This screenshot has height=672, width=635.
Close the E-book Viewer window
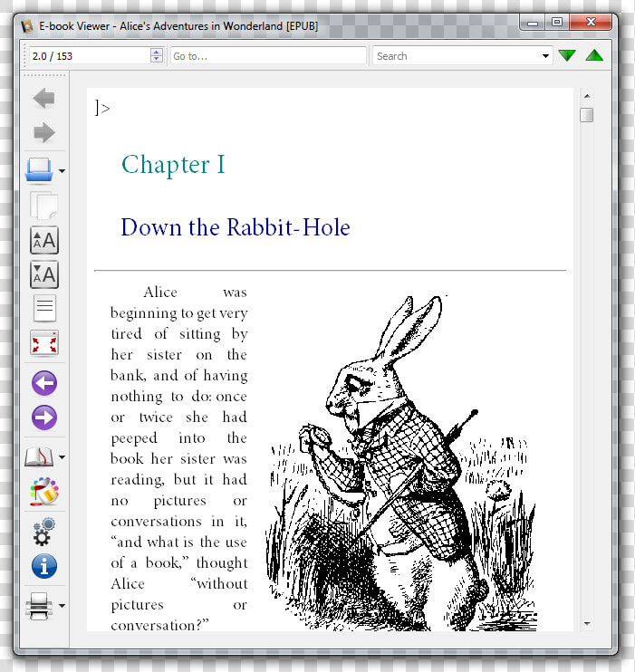(x=591, y=23)
